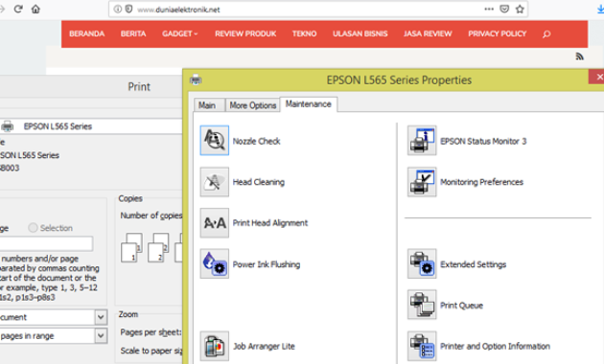Click the Print Queue label
The height and width of the screenshot is (364, 604).
click(x=461, y=306)
